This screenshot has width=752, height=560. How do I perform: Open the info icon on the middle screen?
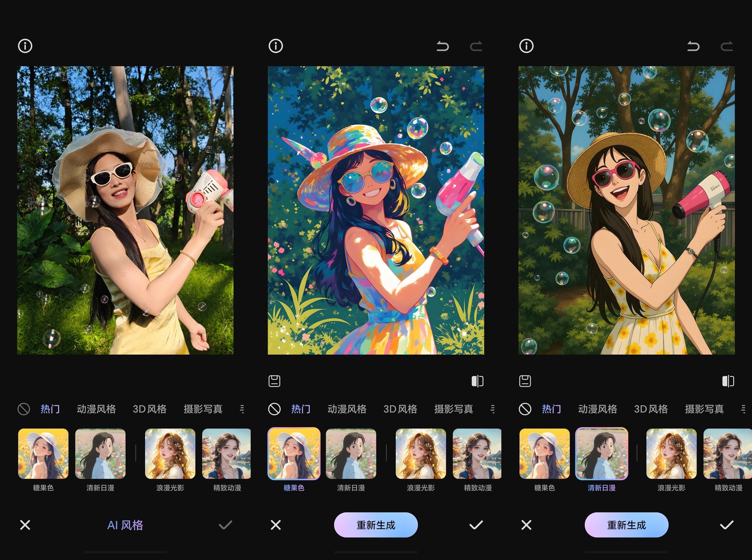click(x=275, y=46)
